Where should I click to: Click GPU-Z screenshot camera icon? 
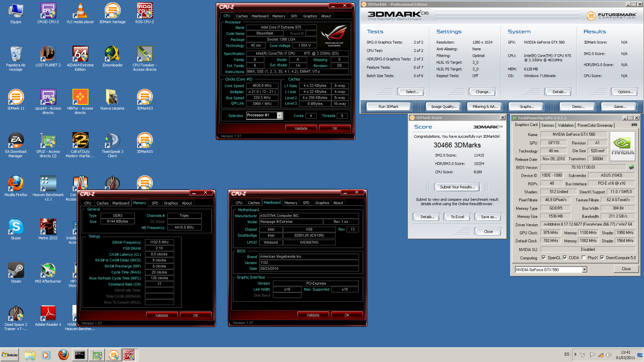click(x=634, y=125)
